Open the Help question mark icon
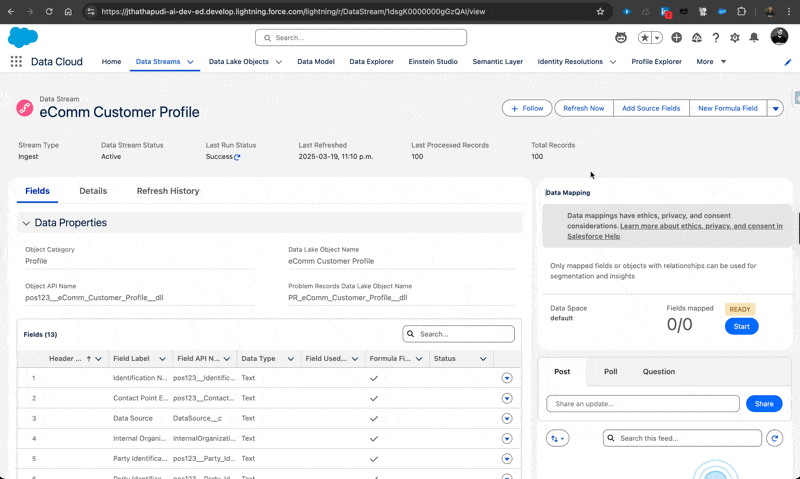Screen dimensions: 800x479 pos(716,37)
